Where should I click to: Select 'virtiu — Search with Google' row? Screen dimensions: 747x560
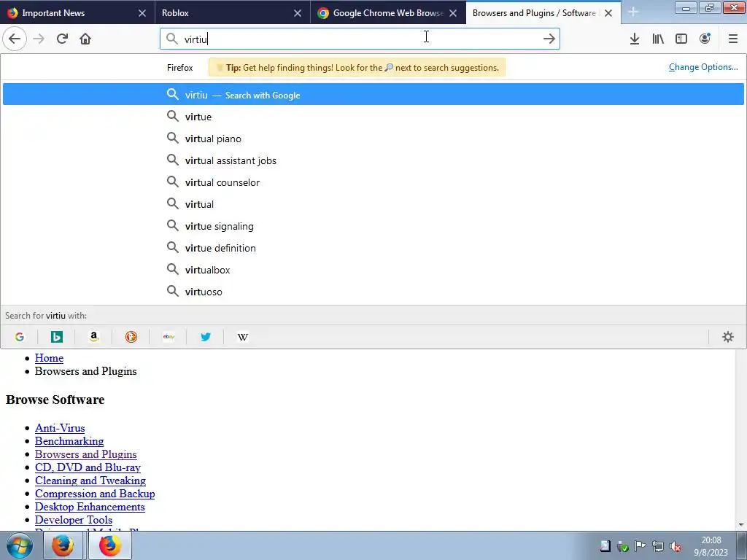tap(373, 94)
